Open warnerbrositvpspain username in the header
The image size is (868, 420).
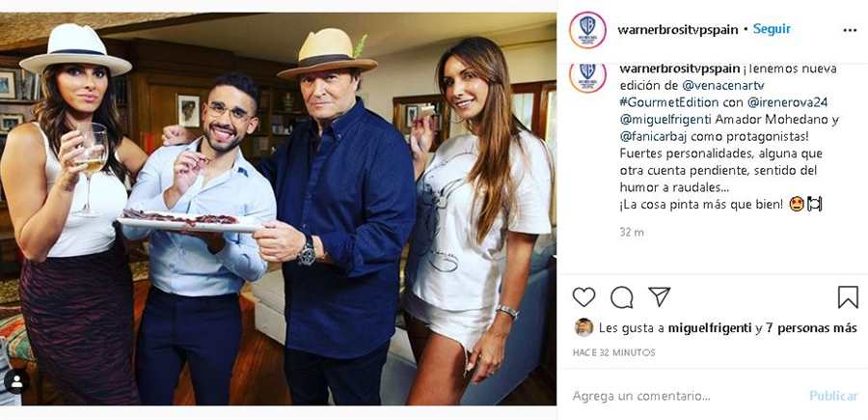678,30
